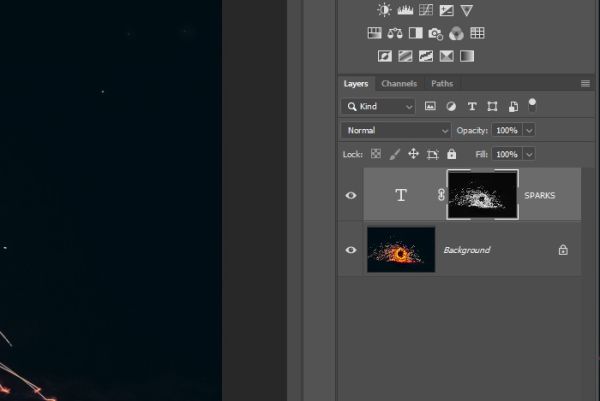Screen dimensions: 600x401
Task: Add a Photo Filter adjustment
Action: click(435, 34)
